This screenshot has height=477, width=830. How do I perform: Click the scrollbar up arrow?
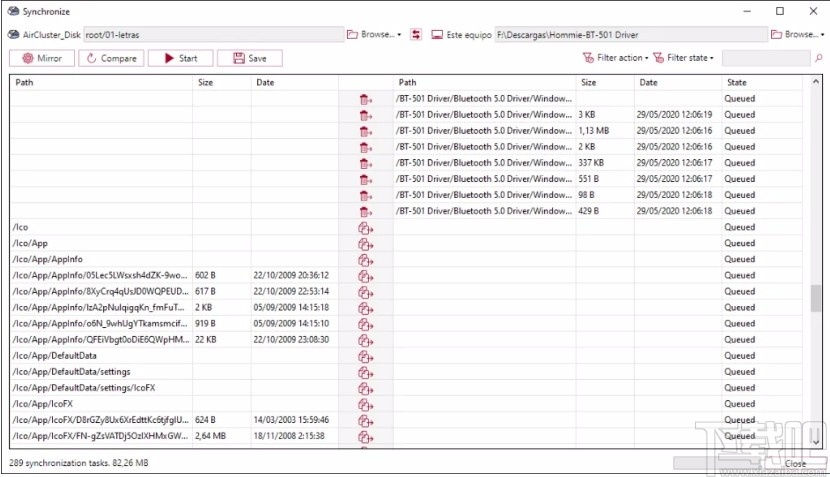[x=816, y=82]
